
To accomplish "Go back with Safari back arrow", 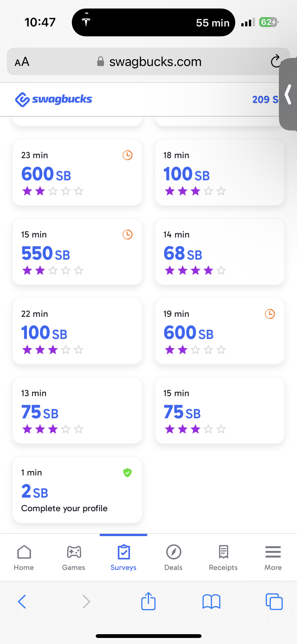I will coord(22,602).
